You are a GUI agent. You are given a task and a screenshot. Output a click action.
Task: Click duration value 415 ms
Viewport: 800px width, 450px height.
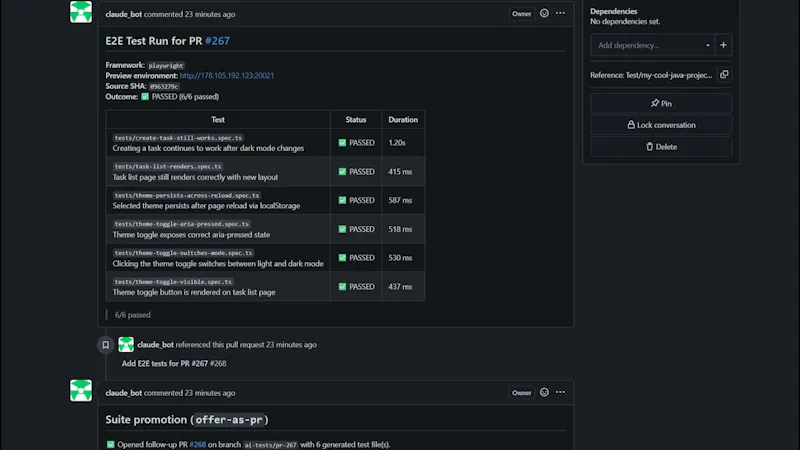[400, 172]
